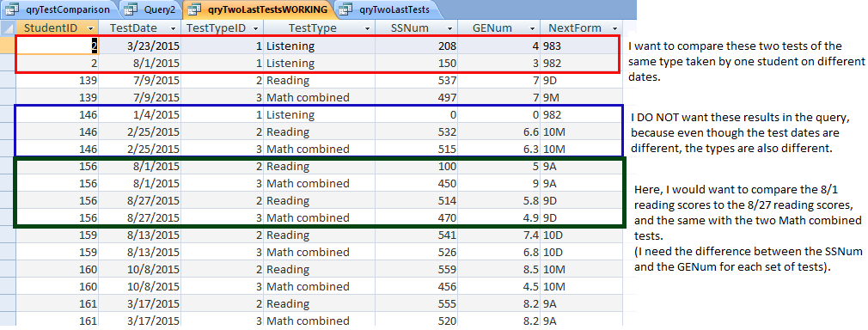Viewport: 868px width, 330px height.
Task: Click the query icon on qryTwoLastTestsWORKING tab
Action: (195, 9)
